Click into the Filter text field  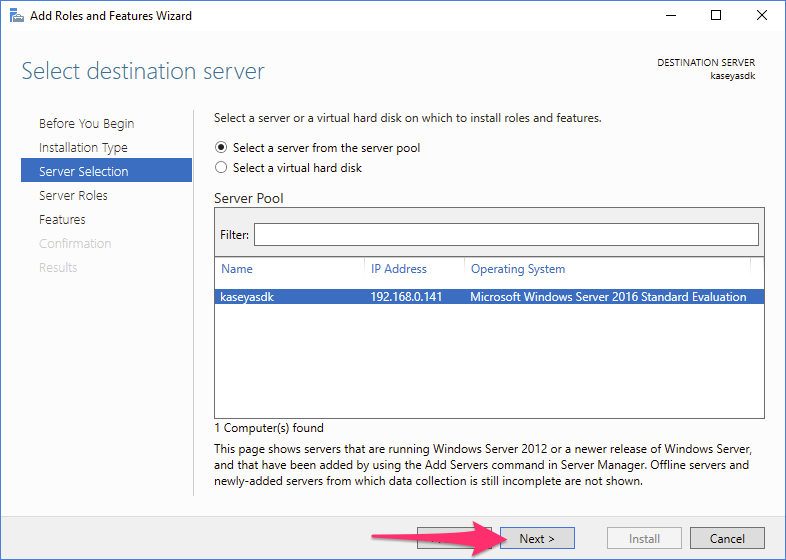(506, 235)
